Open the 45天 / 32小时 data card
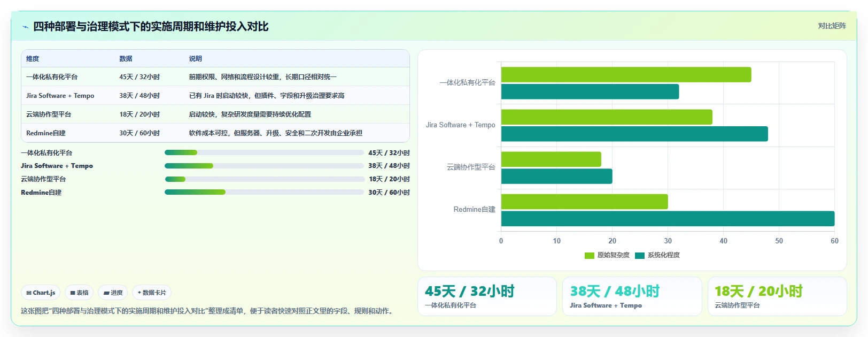This screenshot has height=337, width=868. [x=487, y=296]
